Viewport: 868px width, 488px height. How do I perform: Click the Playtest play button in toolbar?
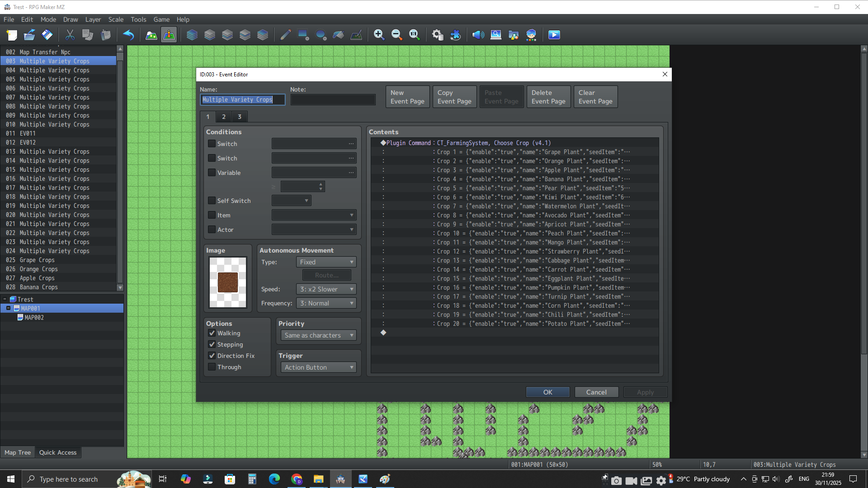(554, 35)
